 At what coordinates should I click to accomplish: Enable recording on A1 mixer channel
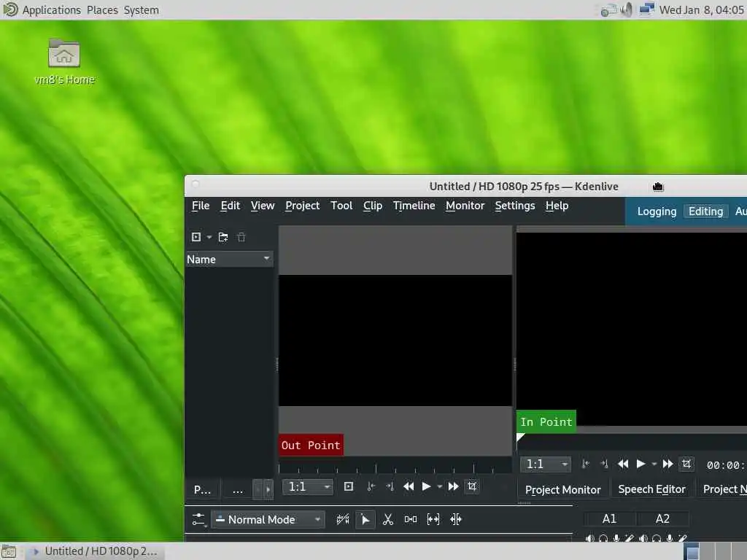(616, 538)
